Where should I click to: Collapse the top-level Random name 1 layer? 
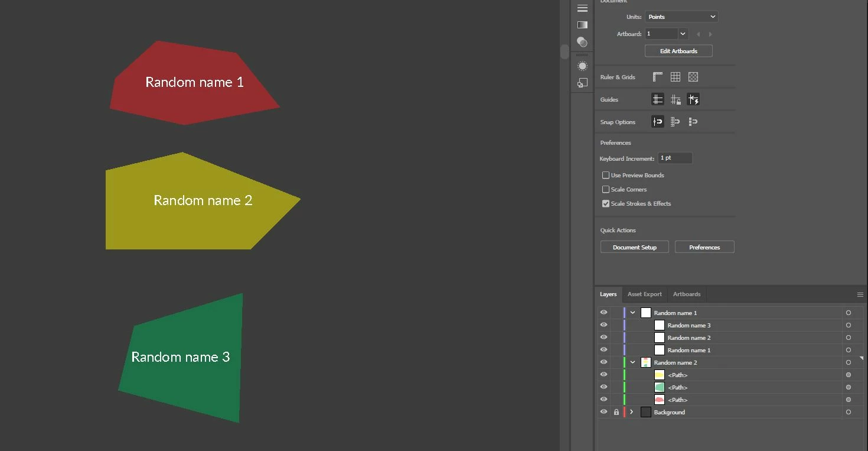pos(632,313)
